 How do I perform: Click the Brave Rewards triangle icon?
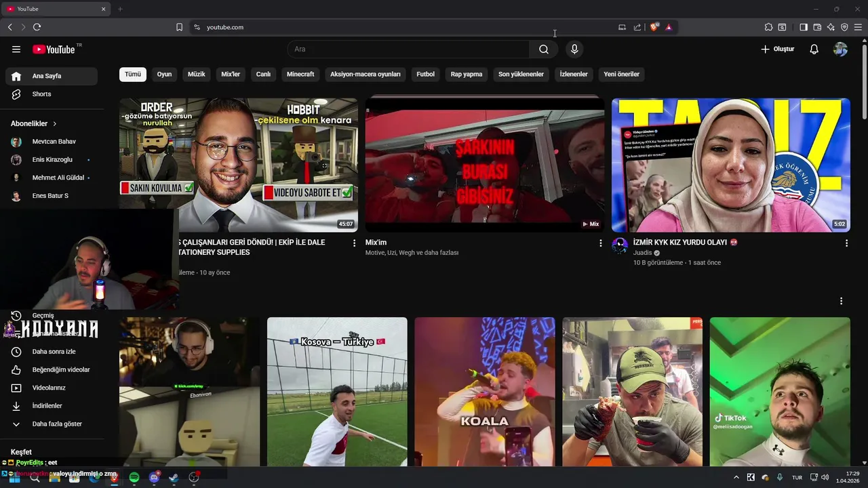pos(669,27)
